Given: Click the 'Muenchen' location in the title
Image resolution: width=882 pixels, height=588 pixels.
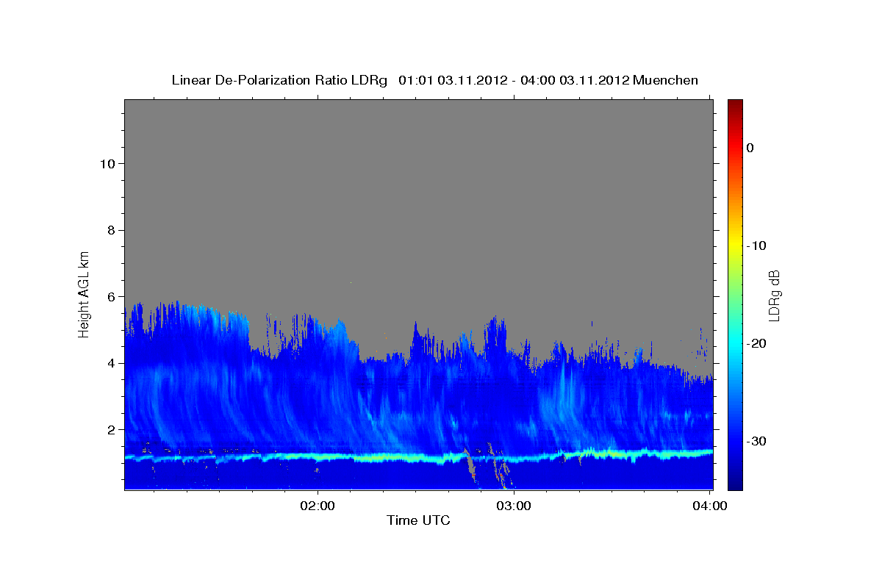Looking at the screenshot, I should click(x=667, y=80).
